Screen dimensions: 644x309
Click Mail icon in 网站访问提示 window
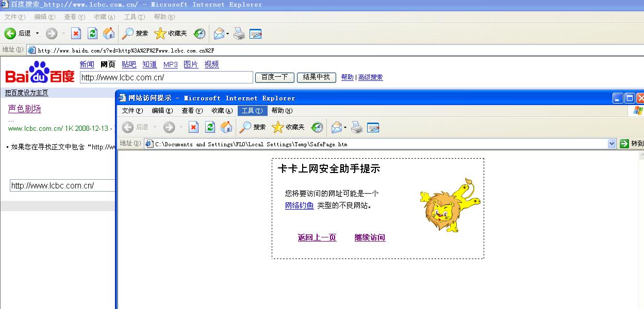[x=337, y=127]
